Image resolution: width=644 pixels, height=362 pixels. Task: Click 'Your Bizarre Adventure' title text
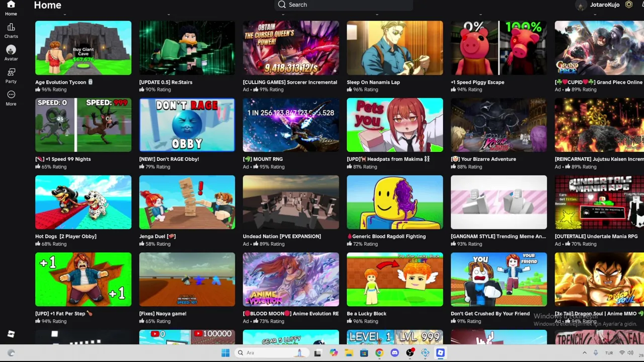(488, 159)
